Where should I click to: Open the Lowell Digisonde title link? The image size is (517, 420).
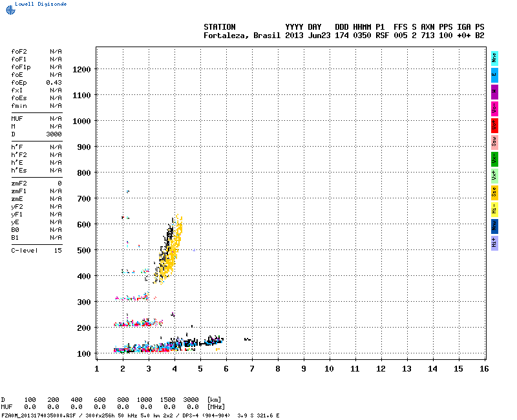pyautogui.click(x=41, y=4)
